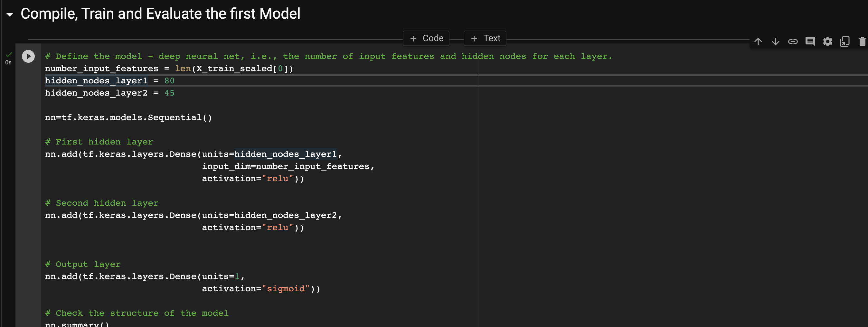The width and height of the screenshot is (868, 327).
Task: Collapse the Compile, Train and Evaluate section
Action: [9, 14]
